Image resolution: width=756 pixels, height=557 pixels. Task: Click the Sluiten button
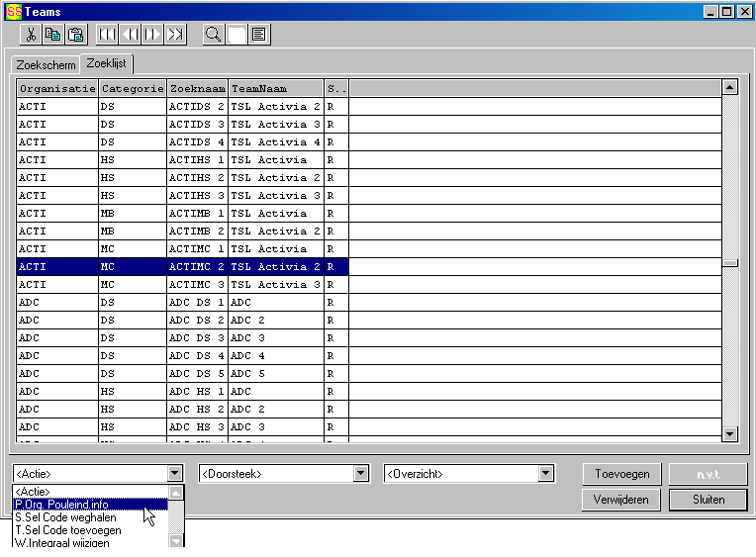pyautogui.click(x=709, y=500)
